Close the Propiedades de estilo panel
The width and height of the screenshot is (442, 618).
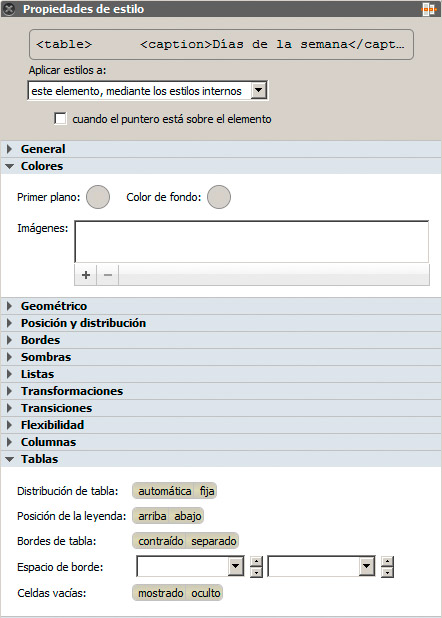point(9,9)
